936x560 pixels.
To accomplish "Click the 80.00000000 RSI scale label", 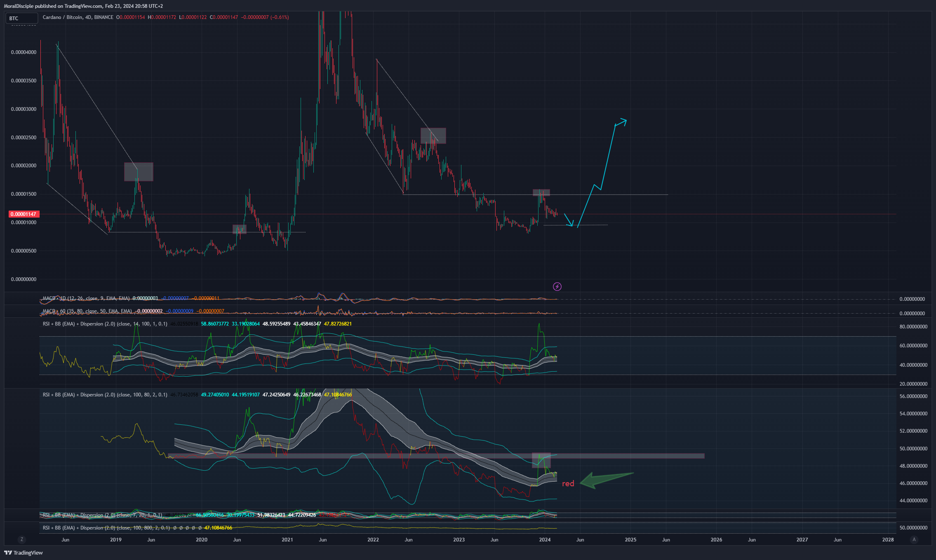I will coord(912,327).
